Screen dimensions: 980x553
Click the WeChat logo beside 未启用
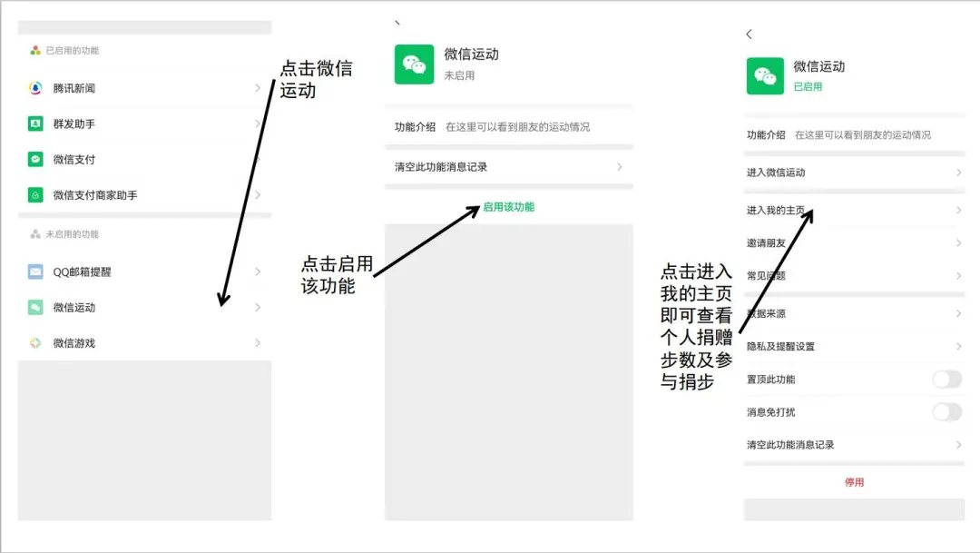click(x=414, y=64)
